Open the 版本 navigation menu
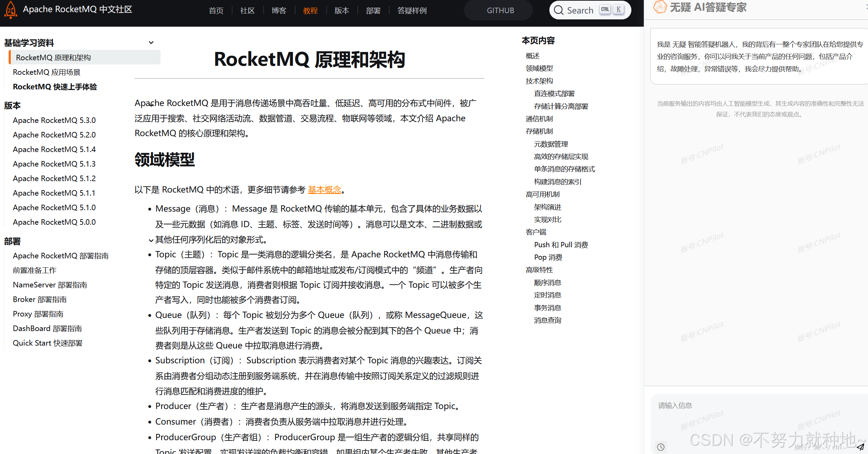The height and width of the screenshot is (454, 868). 341,11
